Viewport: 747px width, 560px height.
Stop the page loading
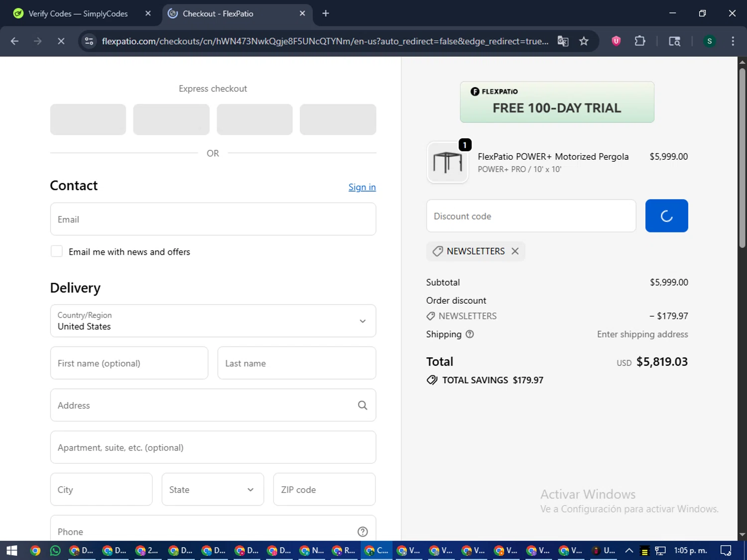(61, 41)
